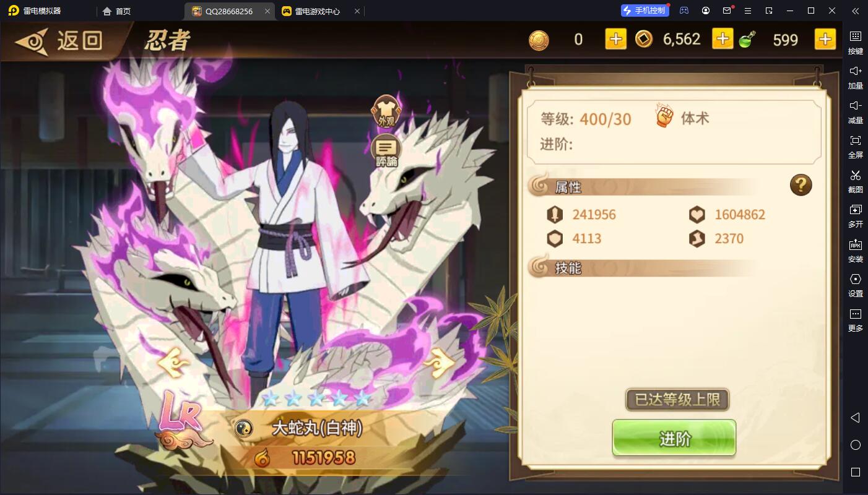Click the question mark help icon
This screenshot has height=495, width=868.
click(x=801, y=184)
